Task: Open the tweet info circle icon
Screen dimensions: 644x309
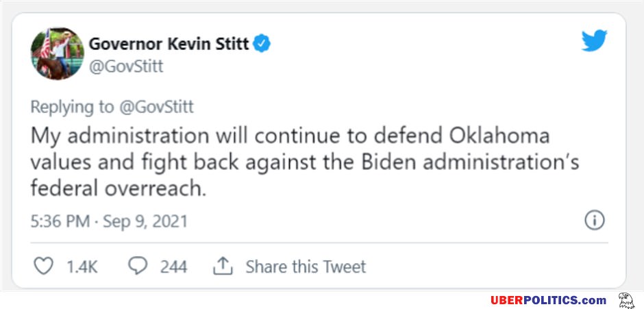Action: point(594,220)
